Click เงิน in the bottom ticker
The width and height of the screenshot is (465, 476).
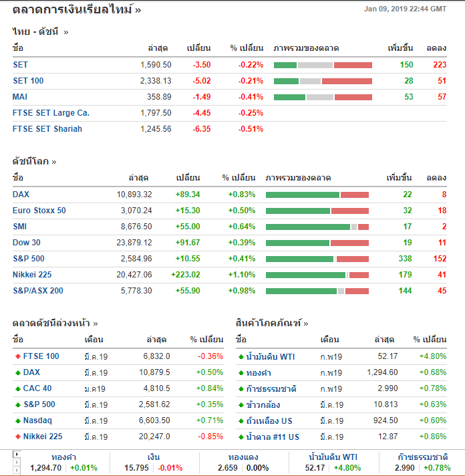(x=154, y=457)
